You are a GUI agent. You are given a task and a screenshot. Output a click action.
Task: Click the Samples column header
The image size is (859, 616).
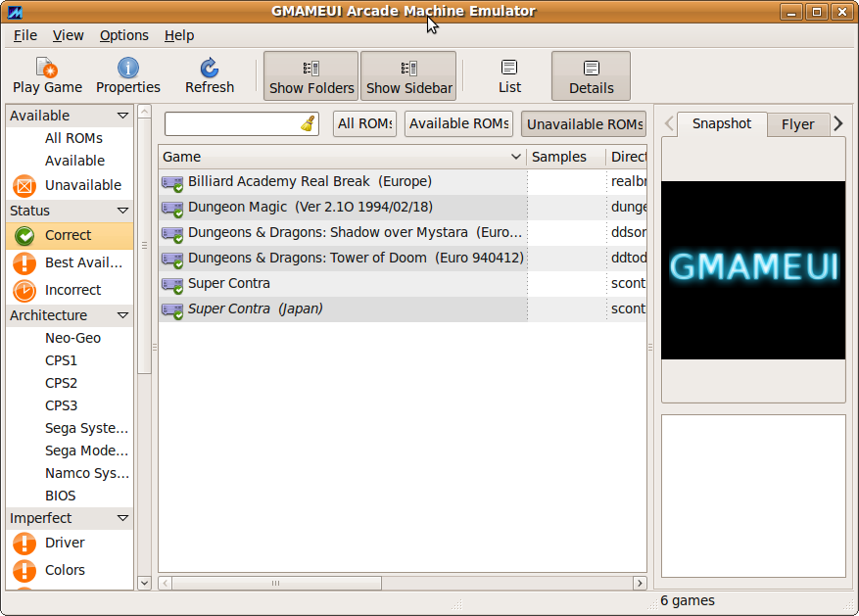(566, 157)
